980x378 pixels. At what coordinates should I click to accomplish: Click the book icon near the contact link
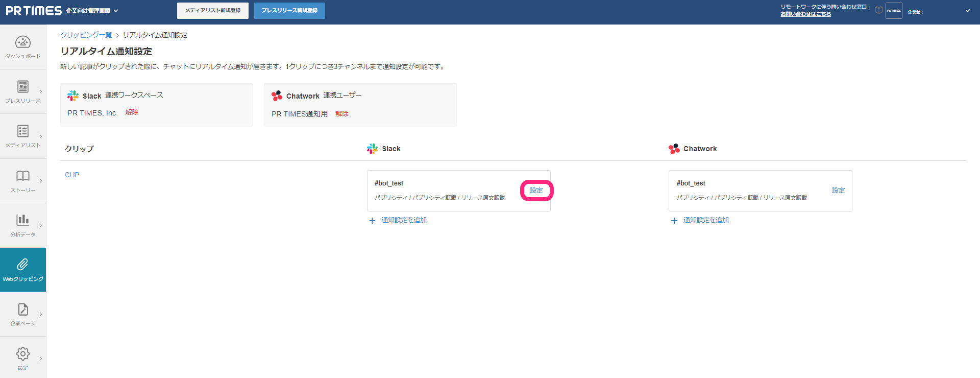point(879,10)
